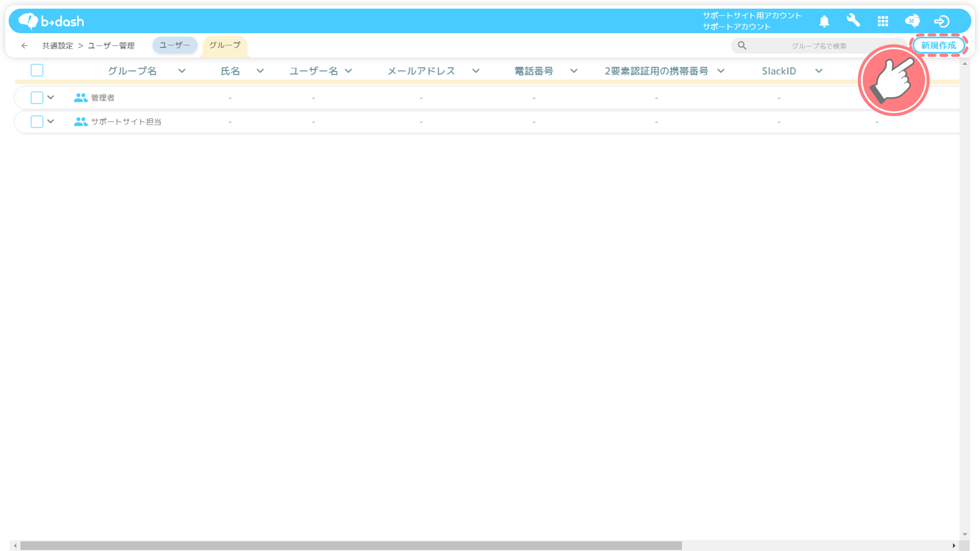The width and height of the screenshot is (980, 551).
Task: Open the メールアドレス column dropdown
Action: click(476, 71)
